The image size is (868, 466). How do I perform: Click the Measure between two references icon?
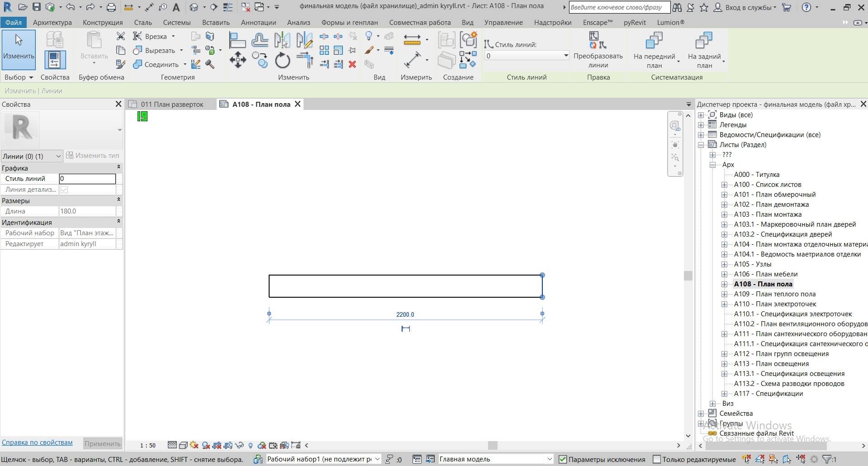[412, 40]
